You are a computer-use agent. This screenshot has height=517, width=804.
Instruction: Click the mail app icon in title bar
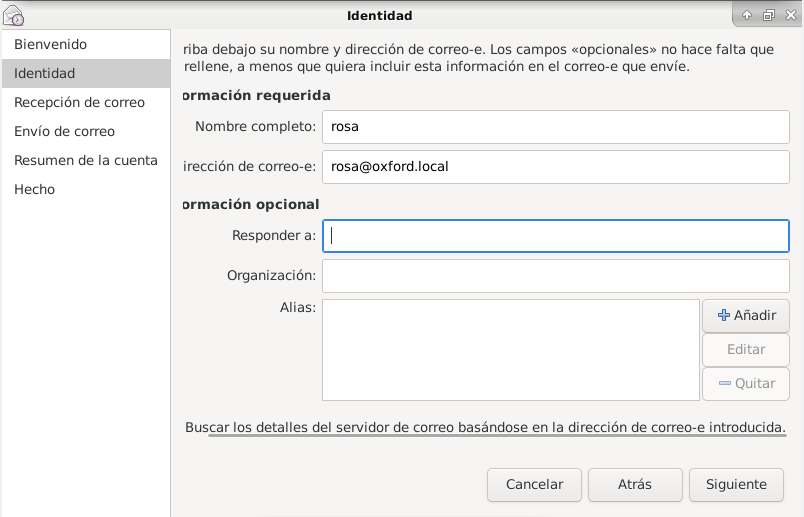click(14, 15)
